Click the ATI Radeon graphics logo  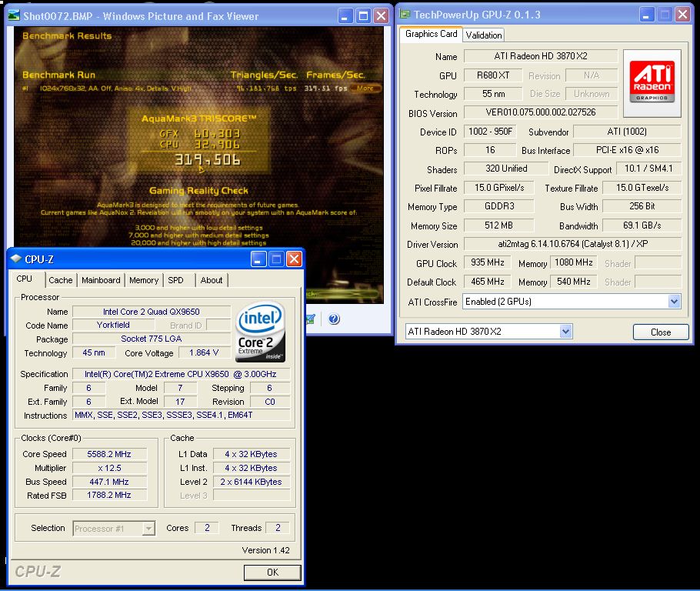click(652, 83)
